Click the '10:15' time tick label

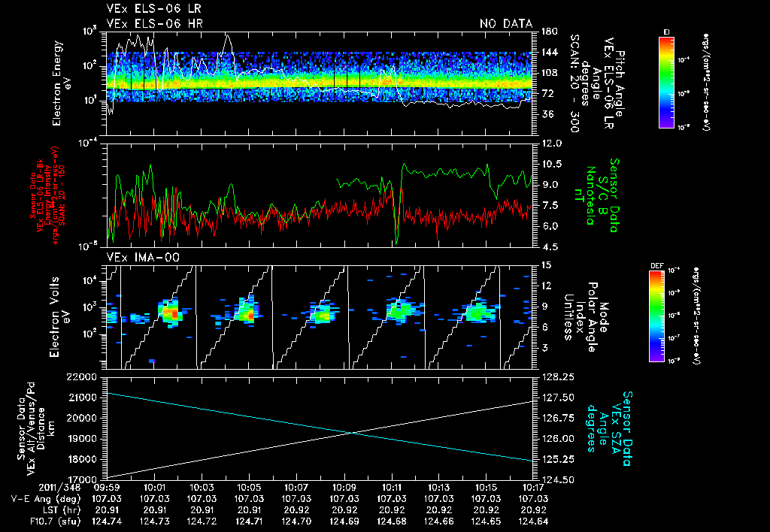point(487,488)
